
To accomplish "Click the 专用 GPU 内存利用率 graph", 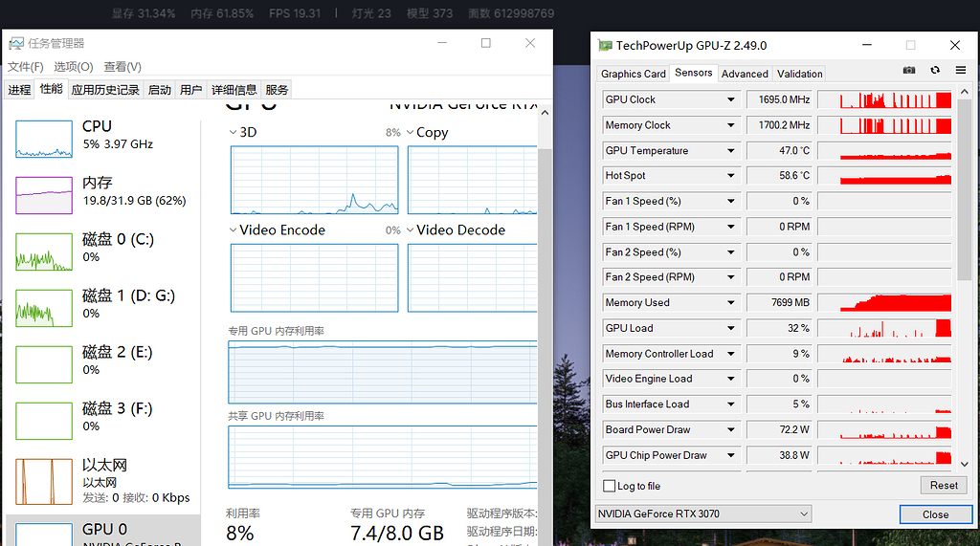I will [383, 372].
